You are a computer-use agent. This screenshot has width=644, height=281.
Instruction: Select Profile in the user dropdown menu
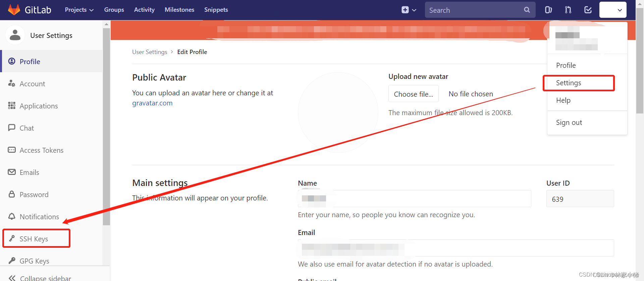point(587,65)
